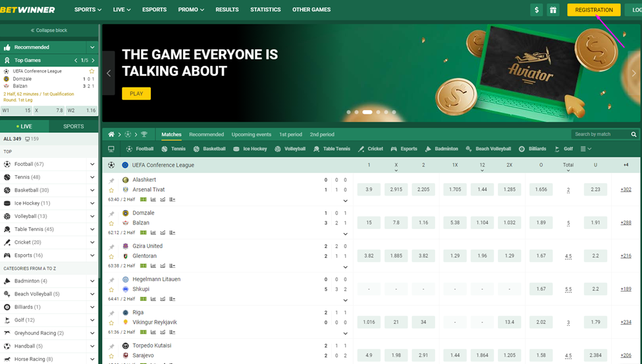642x364 pixels.
Task: Star the Shkupi match as favorite
Action: click(x=111, y=290)
